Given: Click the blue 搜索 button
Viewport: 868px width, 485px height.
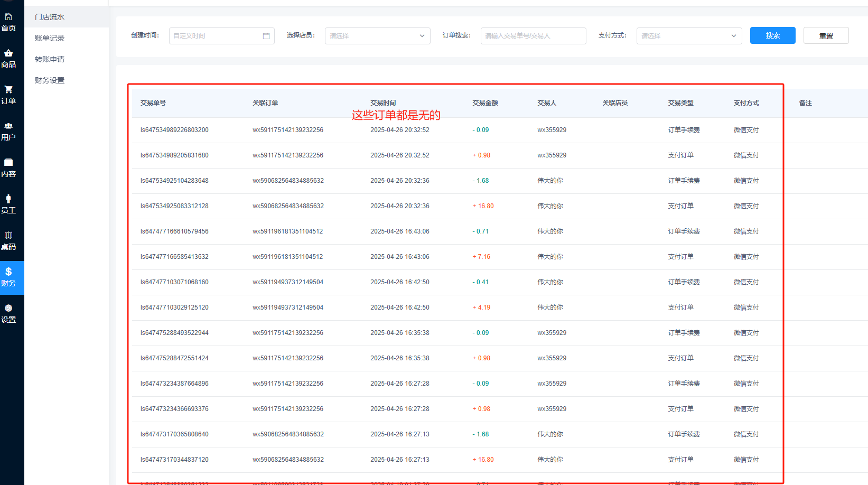Looking at the screenshot, I should click(x=773, y=35).
